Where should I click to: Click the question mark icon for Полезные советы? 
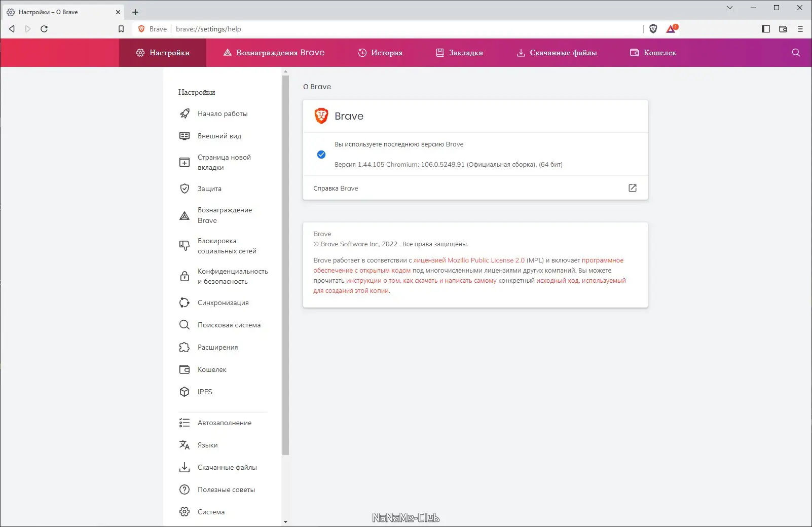[184, 490]
